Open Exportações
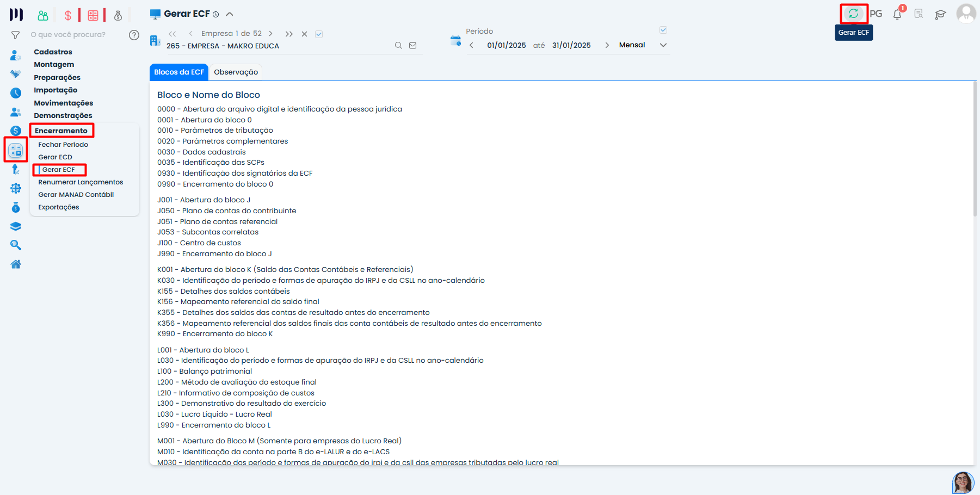The image size is (980, 495). point(58,207)
